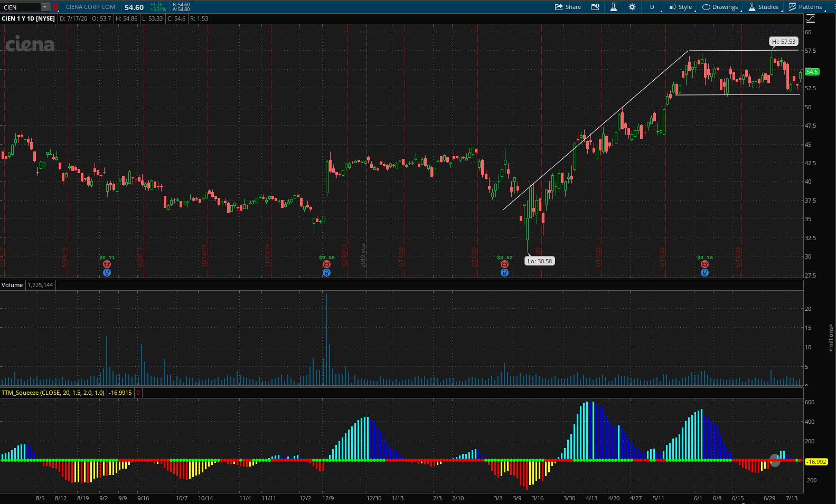The width and height of the screenshot is (836, 504).
Task: Click the gray circle marker on squeeze line
Action: point(775,460)
